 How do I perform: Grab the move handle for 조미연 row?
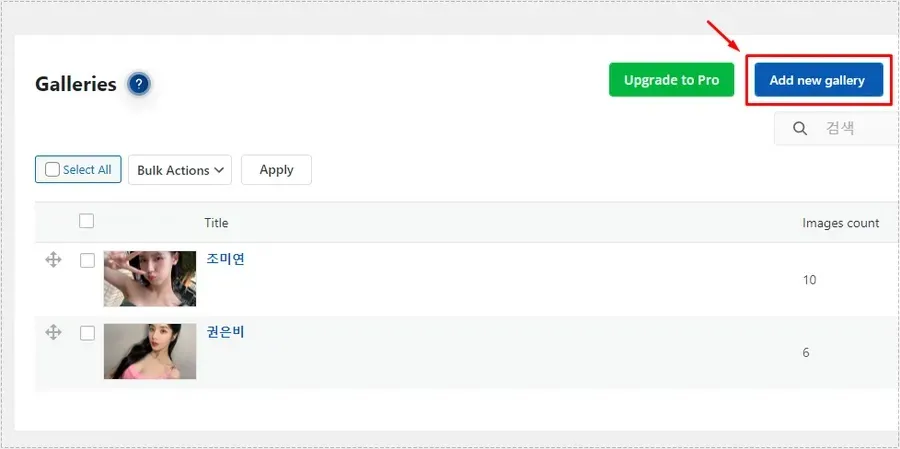click(x=53, y=260)
